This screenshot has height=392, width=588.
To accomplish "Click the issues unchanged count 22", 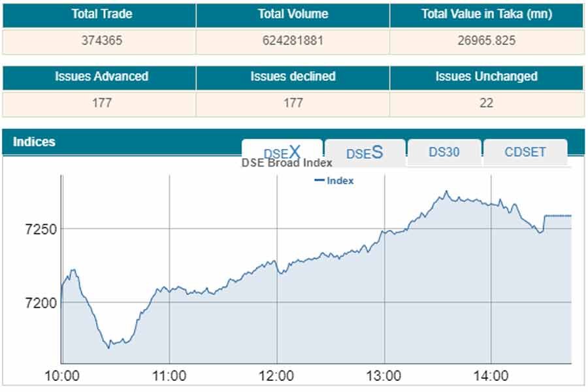I will [x=486, y=103].
